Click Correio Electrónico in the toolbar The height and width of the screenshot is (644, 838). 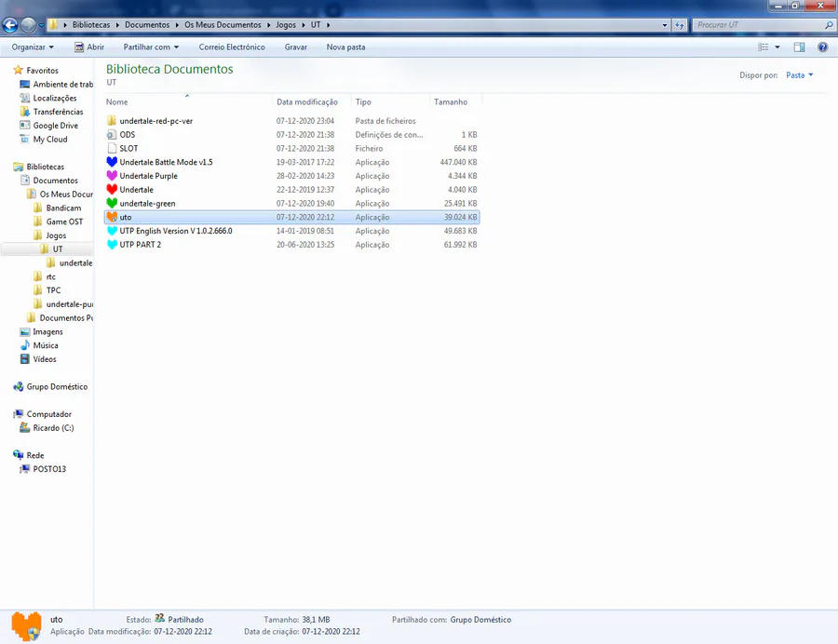232,47
